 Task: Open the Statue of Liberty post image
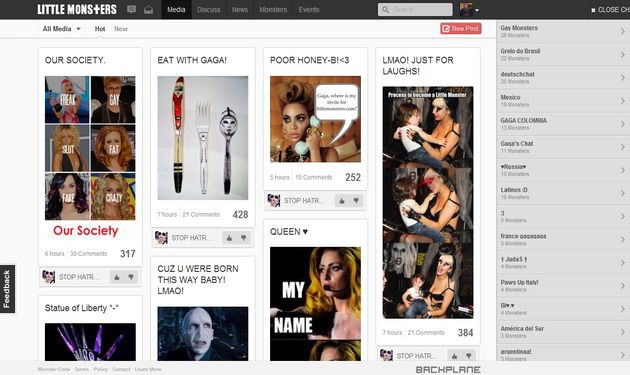(90, 342)
